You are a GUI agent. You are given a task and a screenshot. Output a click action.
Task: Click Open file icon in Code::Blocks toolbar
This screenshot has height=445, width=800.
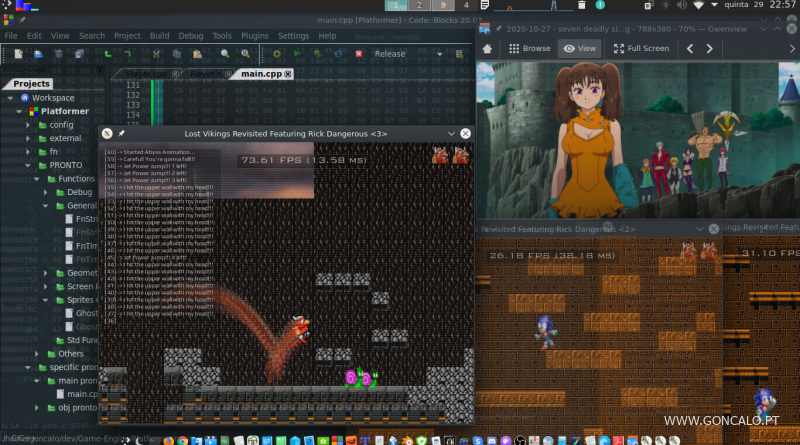coord(38,54)
